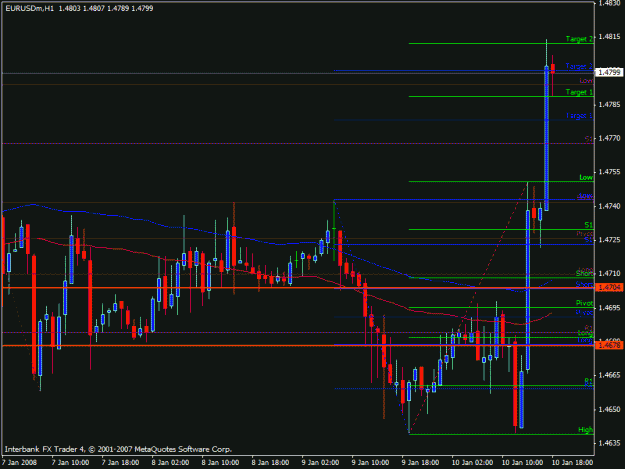Click the 7 Jan 18:00 time label
This screenshot has height=469, width=625.
[x=120, y=463]
